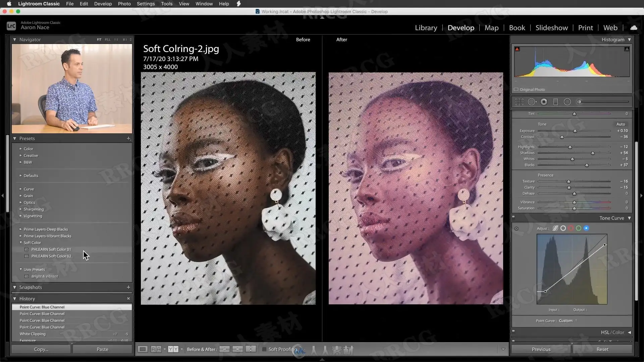Expand the HSL / Color panel

pos(629,333)
